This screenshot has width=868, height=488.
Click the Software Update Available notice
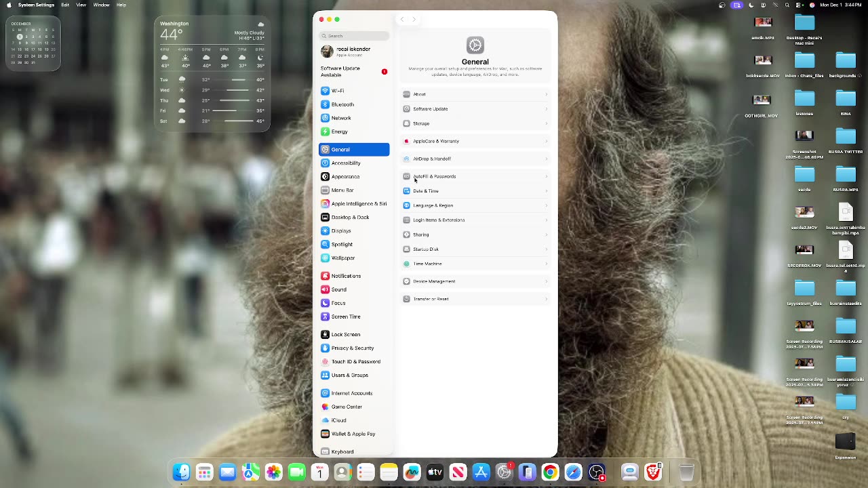click(x=354, y=71)
